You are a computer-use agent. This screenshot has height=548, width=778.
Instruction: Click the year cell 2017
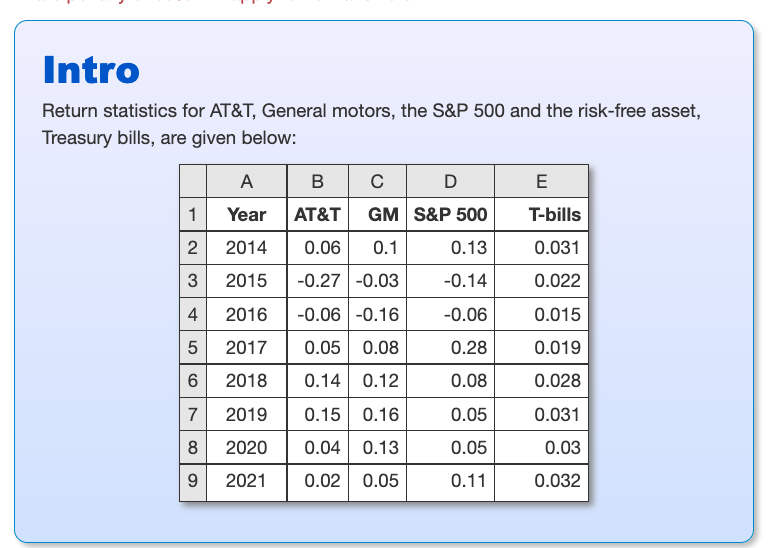[x=247, y=347]
